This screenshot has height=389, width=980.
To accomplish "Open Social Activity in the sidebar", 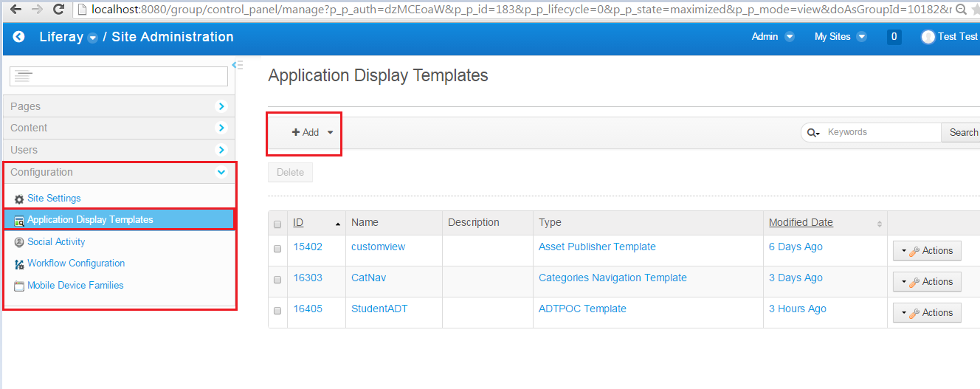I will point(56,242).
